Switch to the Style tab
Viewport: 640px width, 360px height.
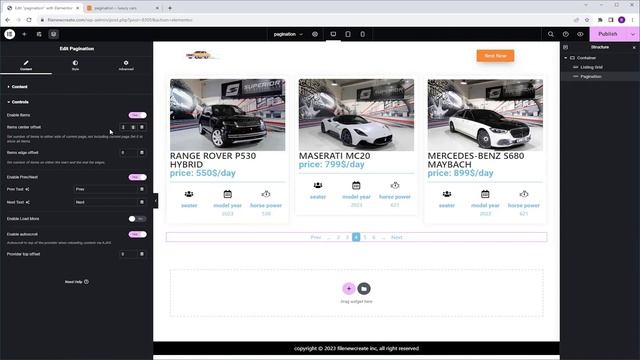76,65
